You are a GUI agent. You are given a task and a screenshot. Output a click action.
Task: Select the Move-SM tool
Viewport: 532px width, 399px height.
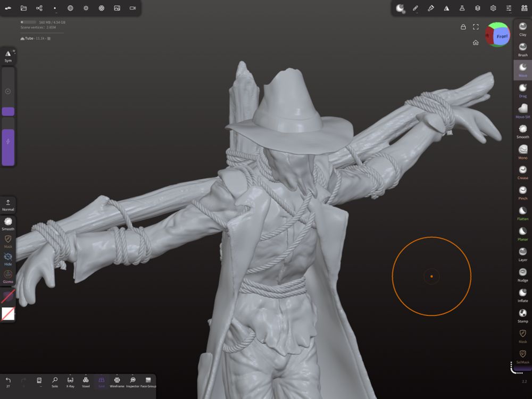tap(522, 111)
